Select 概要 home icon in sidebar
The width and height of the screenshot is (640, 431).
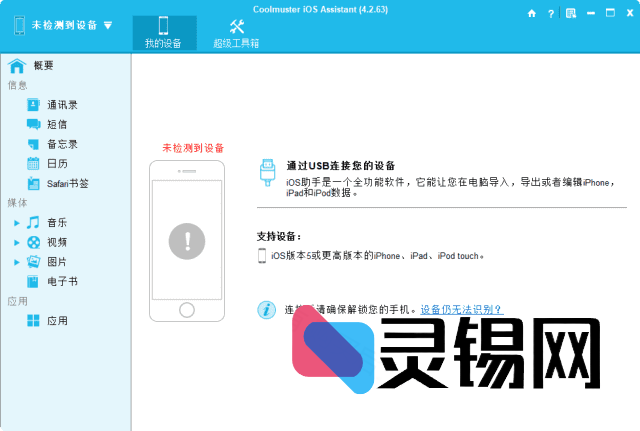[x=17, y=66]
